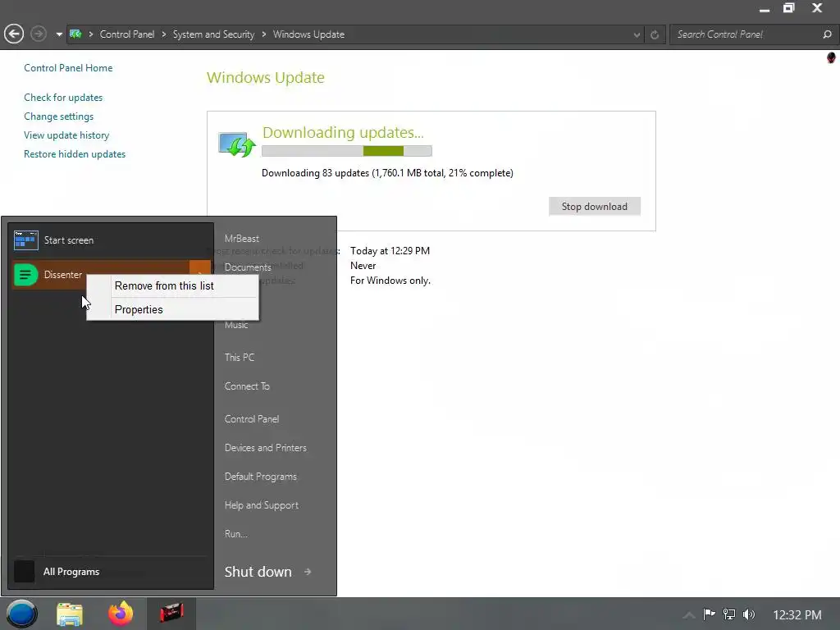
Task: Open Control Panel Home link
Action: click(68, 68)
